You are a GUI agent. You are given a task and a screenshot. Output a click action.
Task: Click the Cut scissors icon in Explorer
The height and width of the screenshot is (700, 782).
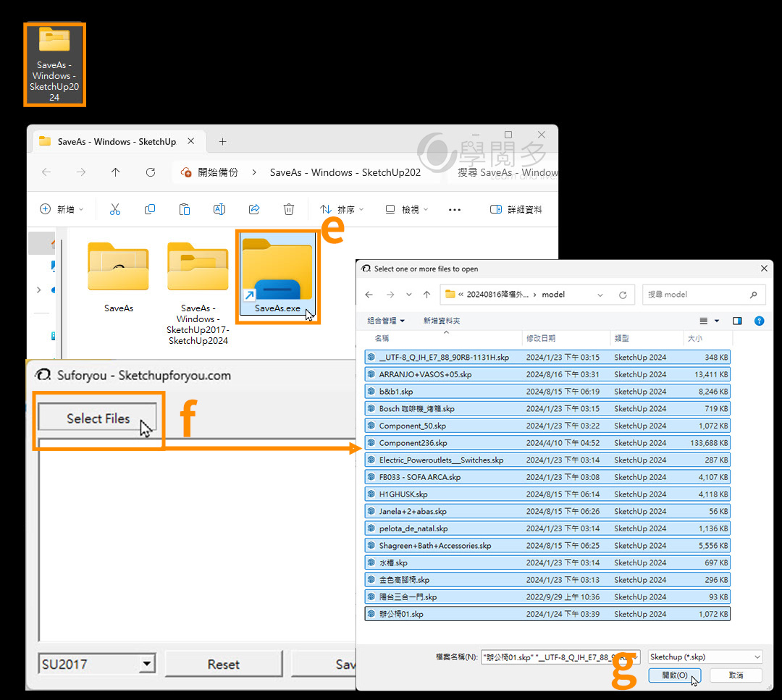click(x=115, y=209)
